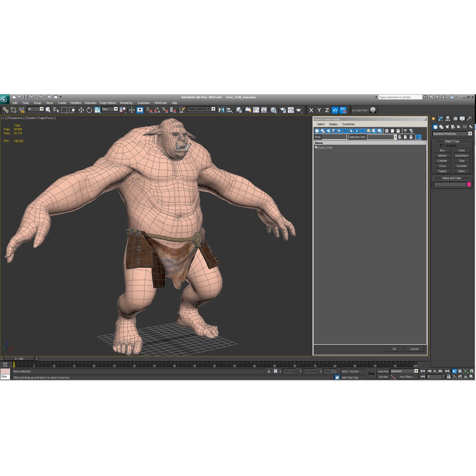Screen dimensions: 476x476
Task: Click Cancel in Select From Scene dialog
Action: point(414,349)
